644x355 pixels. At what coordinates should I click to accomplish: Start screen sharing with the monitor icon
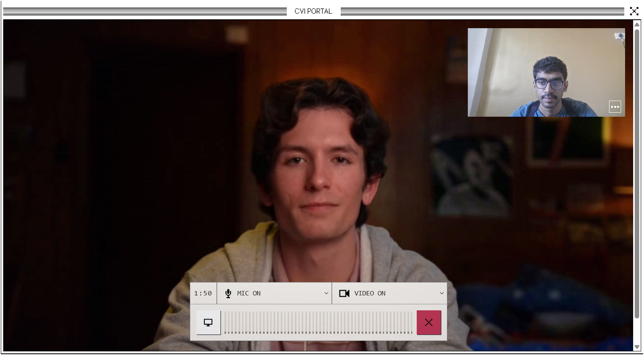pyautogui.click(x=208, y=322)
